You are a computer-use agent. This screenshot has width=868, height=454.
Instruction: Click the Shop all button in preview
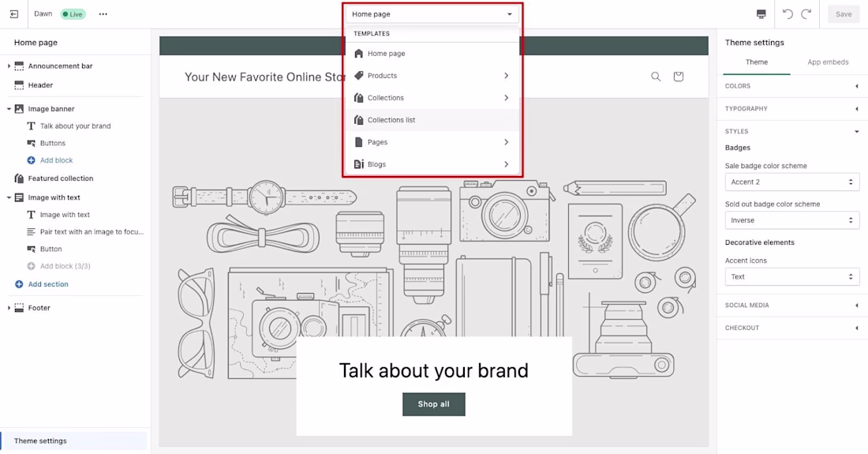pos(433,404)
